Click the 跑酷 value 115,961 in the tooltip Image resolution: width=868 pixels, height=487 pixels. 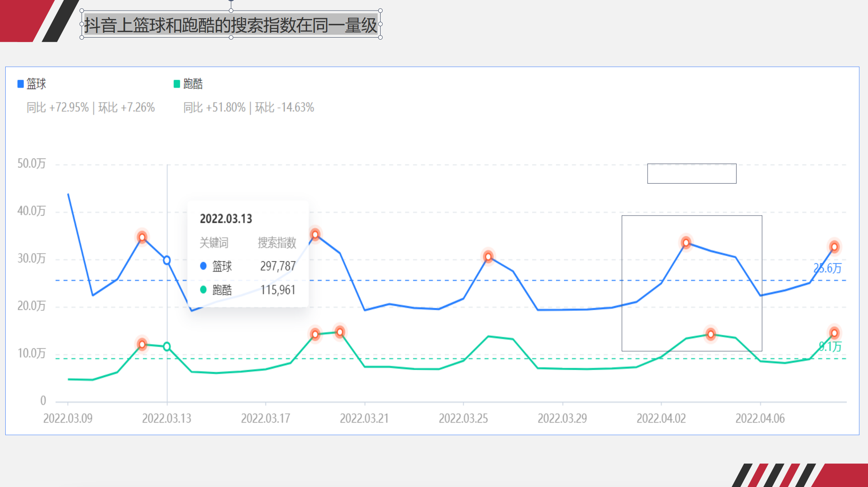278,290
